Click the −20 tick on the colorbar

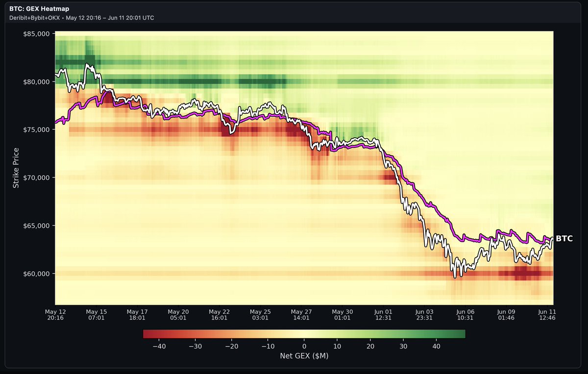click(231, 346)
